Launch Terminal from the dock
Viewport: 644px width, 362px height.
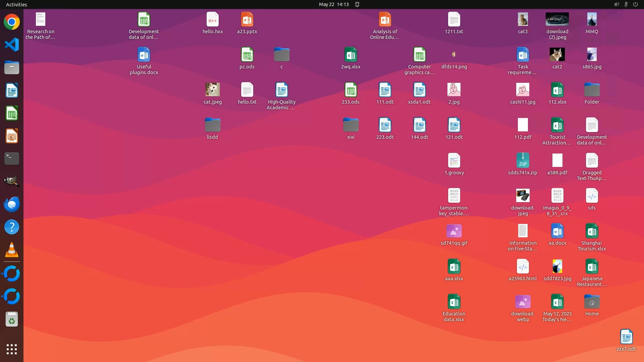pyautogui.click(x=12, y=159)
